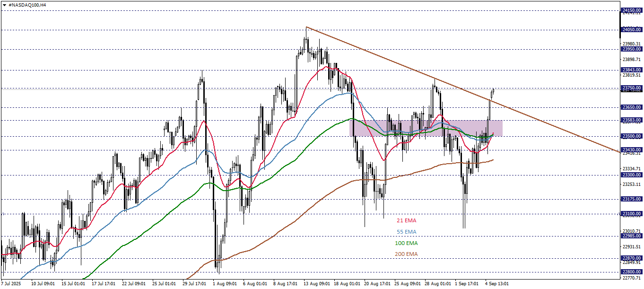
Task: Click the 15 Jul 01:01 time label
Action: (73, 284)
